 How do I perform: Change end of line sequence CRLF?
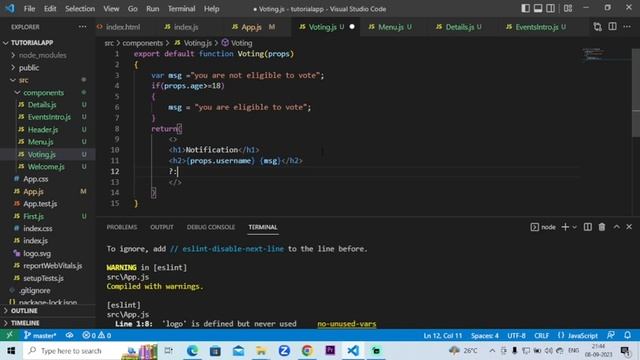pyautogui.click(x=542, y=336)
